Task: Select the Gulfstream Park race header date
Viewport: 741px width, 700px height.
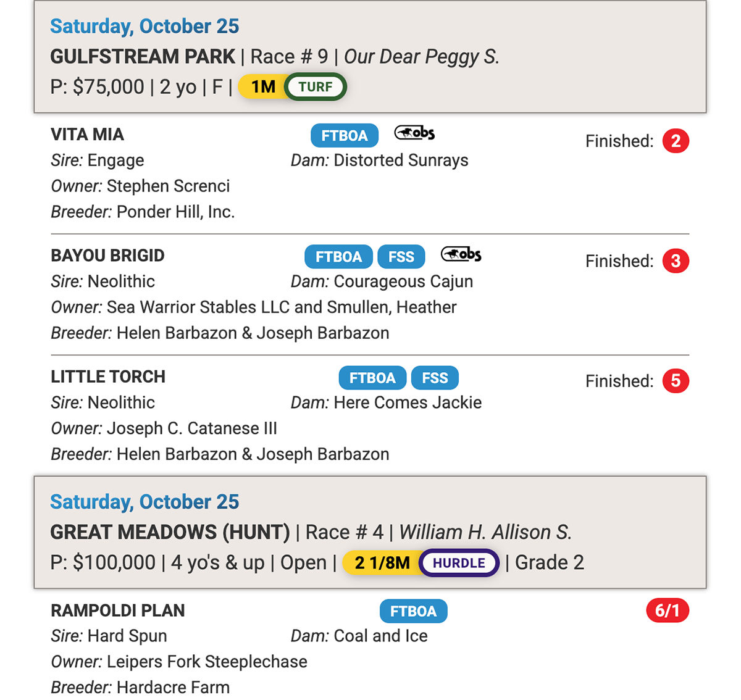Action: click(x=144, y=26)
